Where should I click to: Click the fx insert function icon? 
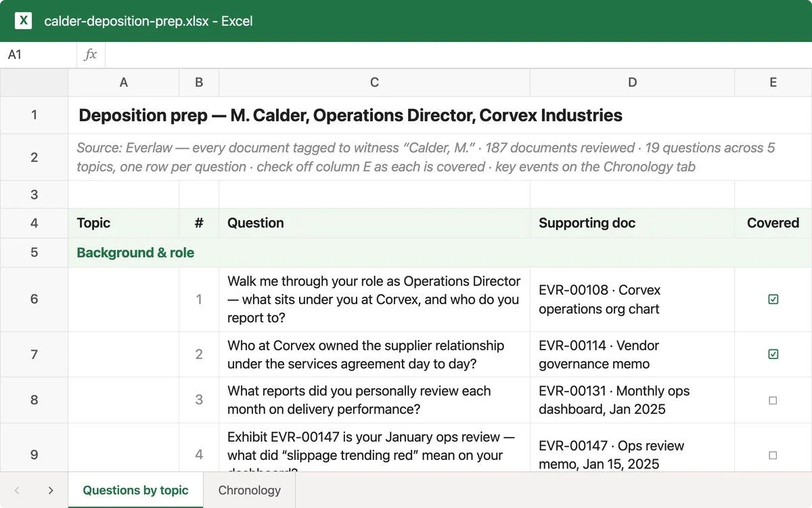[x=91, y=55]
